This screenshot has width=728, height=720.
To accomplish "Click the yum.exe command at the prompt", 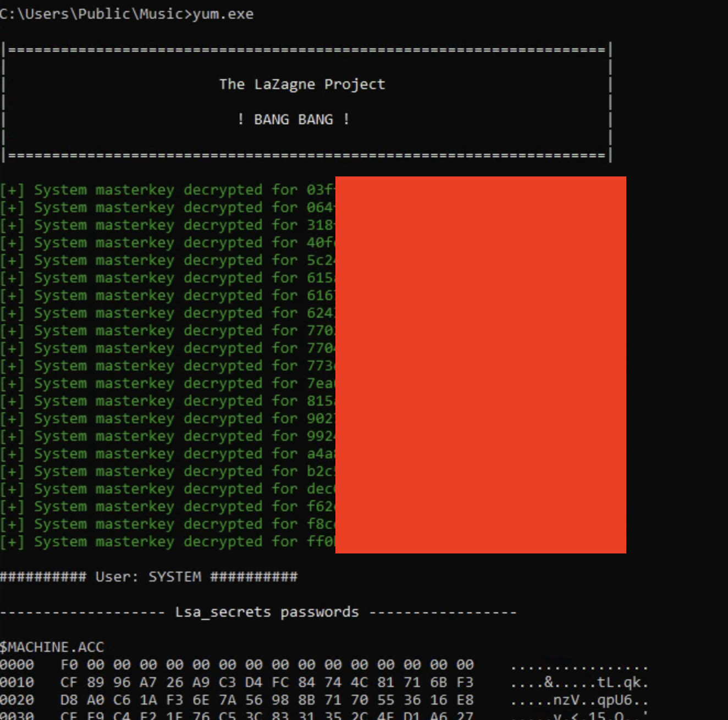I will [223, 14].
